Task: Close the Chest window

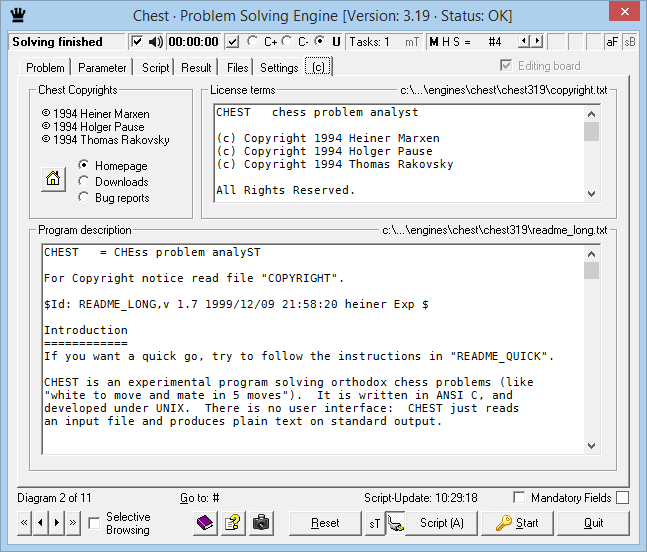Action: (625, 12)
